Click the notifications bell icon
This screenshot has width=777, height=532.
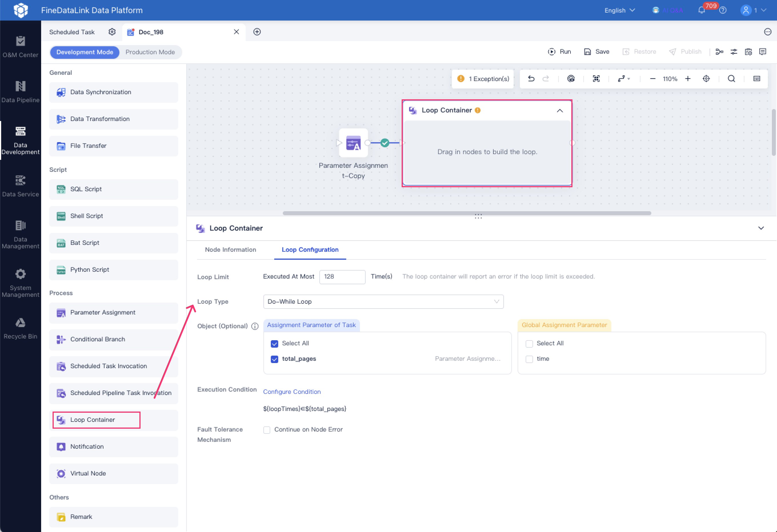701,10
